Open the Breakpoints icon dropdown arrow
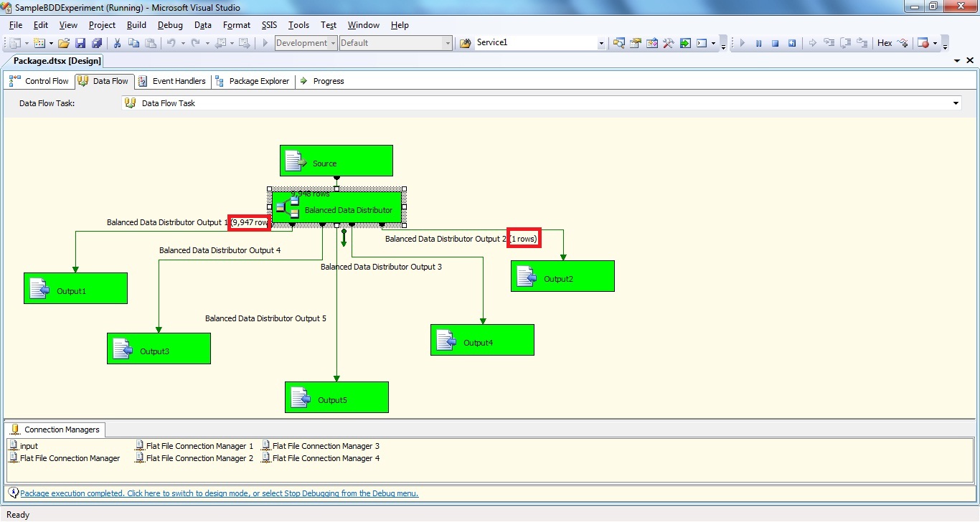 point(936,43)
